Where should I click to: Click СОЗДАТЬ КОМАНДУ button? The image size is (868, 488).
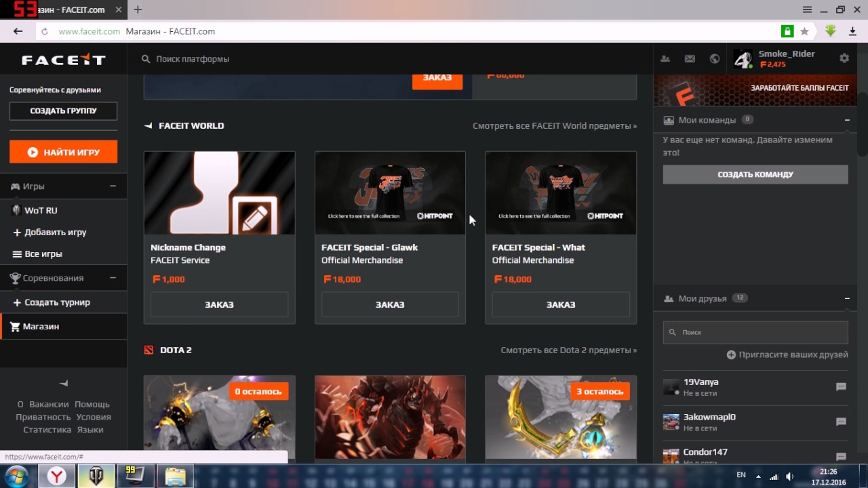point(755,174)
